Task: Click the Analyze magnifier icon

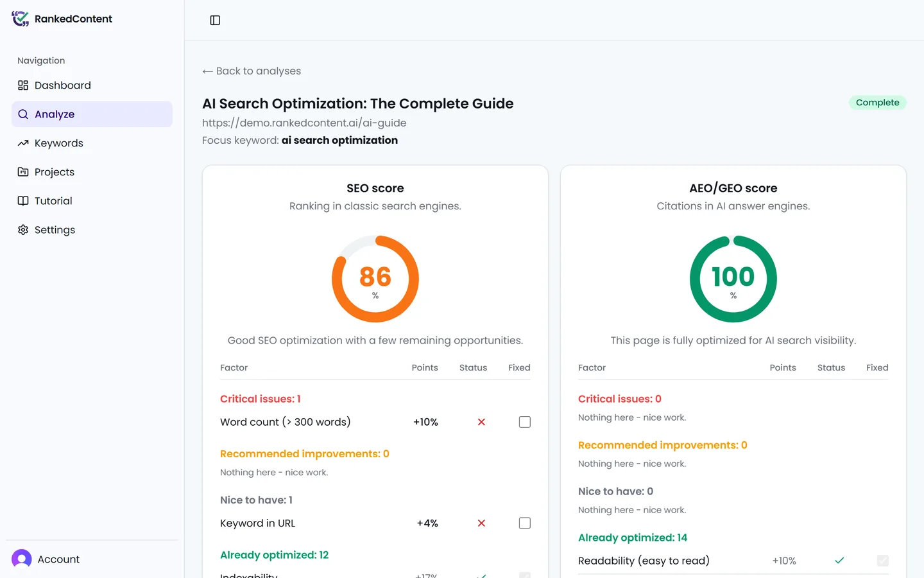Action: (23, 114)
